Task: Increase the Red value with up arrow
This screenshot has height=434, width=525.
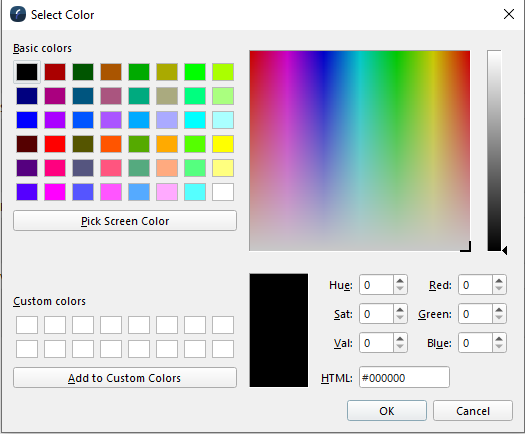Action: pyautogui.click(x=499, y=281)
